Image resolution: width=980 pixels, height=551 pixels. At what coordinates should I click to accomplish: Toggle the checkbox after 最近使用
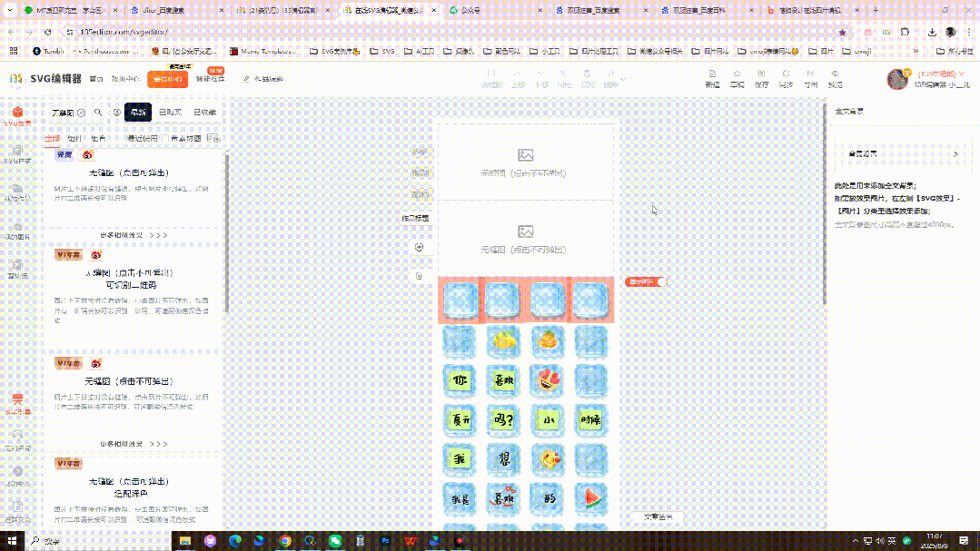click(164, 138)
